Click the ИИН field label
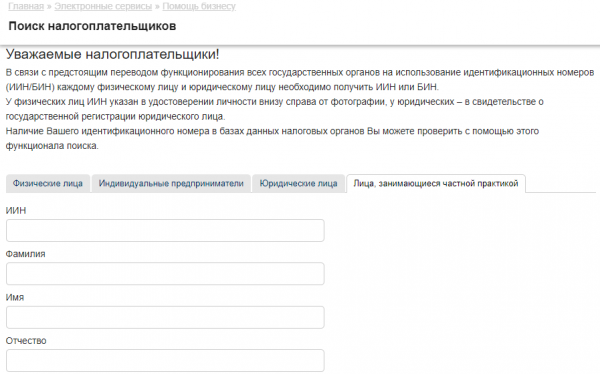 point(16,211)
